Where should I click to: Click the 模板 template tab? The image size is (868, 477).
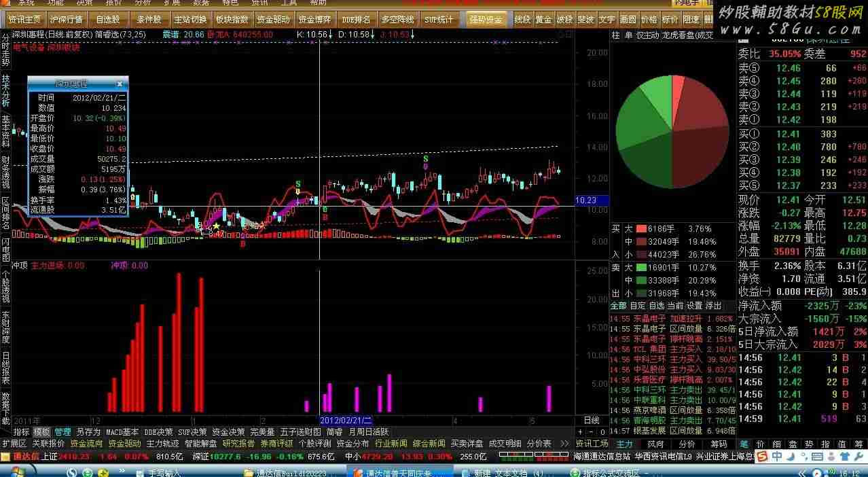click(42, 432)
